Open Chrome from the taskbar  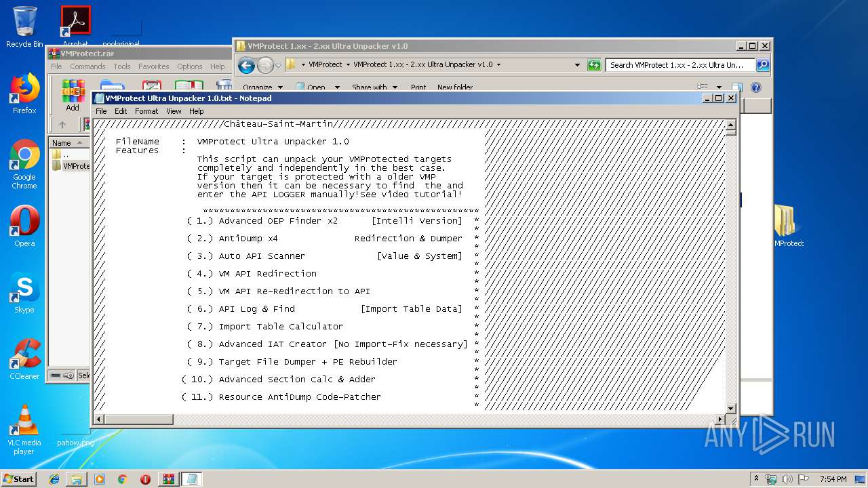(x=122, y=479)
